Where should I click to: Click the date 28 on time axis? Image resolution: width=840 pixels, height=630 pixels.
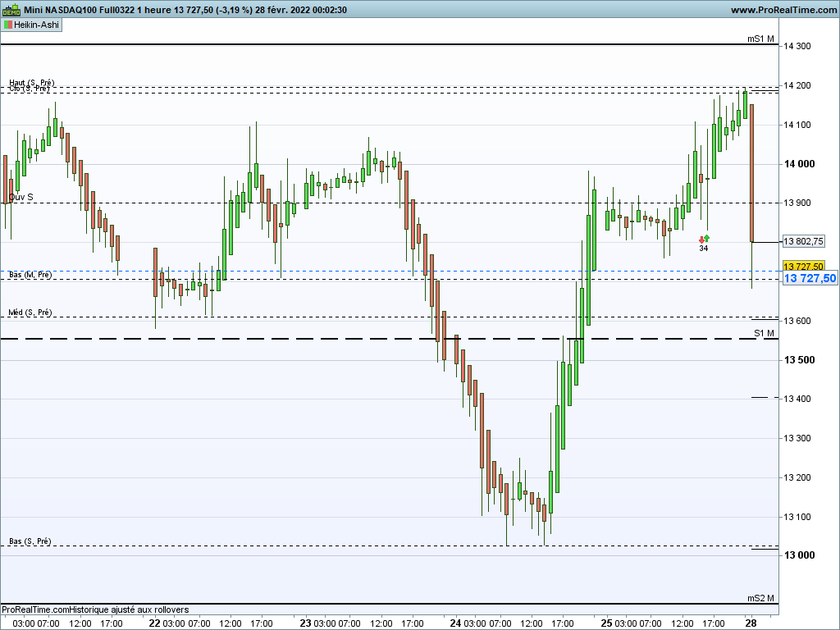751,623
